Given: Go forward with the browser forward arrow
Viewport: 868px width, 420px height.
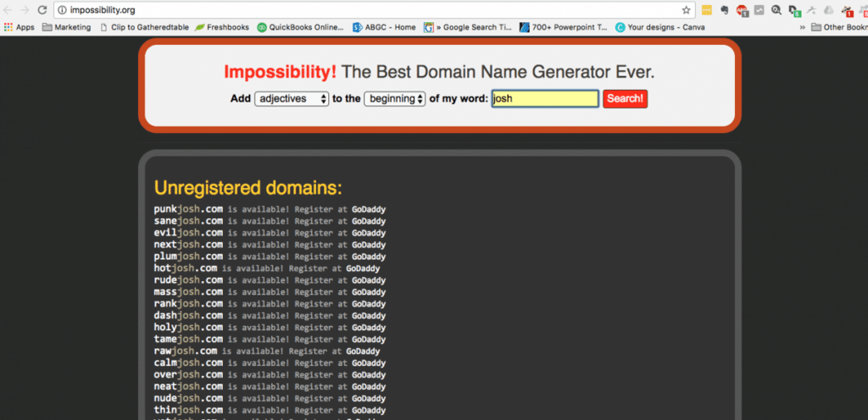Looking at the screenshot, I should click(25, 10).
